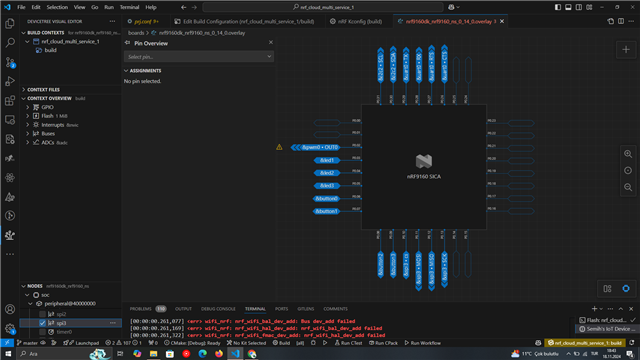Screen dimensions: 640x360
Task: Open Run and Debug view
Action: [x=10, y=81]
